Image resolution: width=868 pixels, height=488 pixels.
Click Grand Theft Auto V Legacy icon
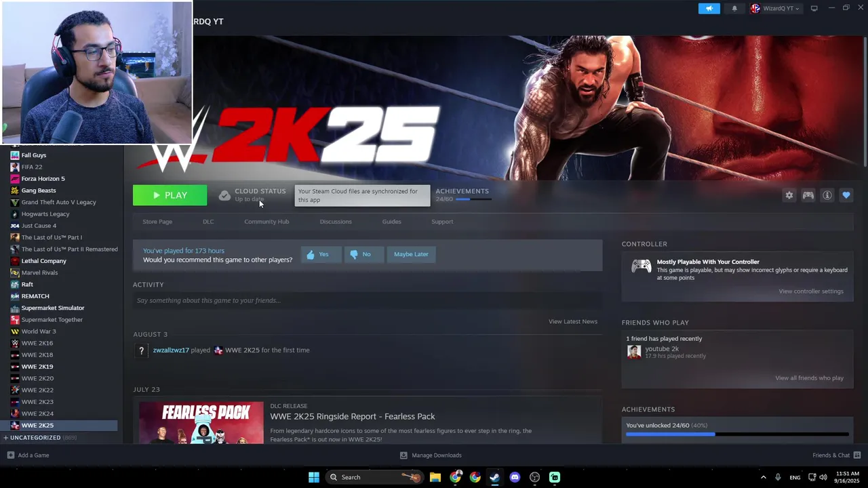15,202
